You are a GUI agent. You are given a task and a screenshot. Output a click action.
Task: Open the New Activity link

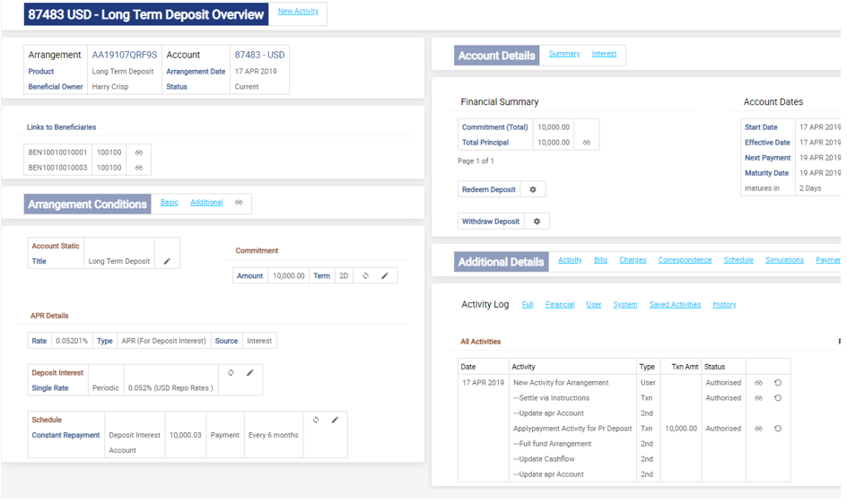pyautogui.click(x=298, y=12)
